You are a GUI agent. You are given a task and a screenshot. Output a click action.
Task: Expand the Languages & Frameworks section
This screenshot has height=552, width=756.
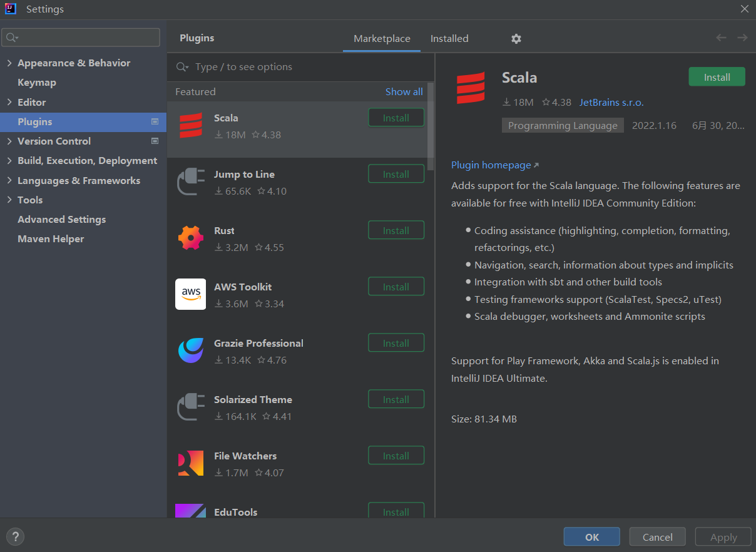[x=9, y=181]
